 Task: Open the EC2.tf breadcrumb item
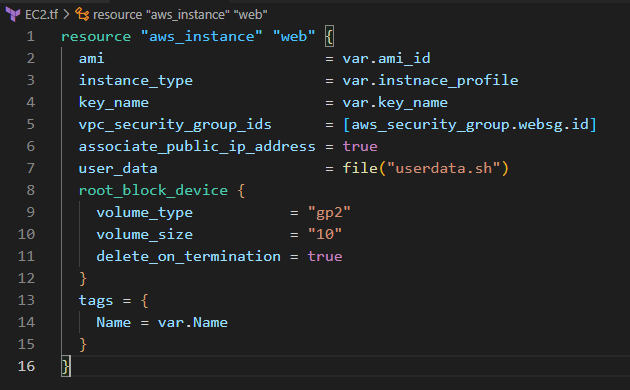pyautogui.click(x=41, y=15)
